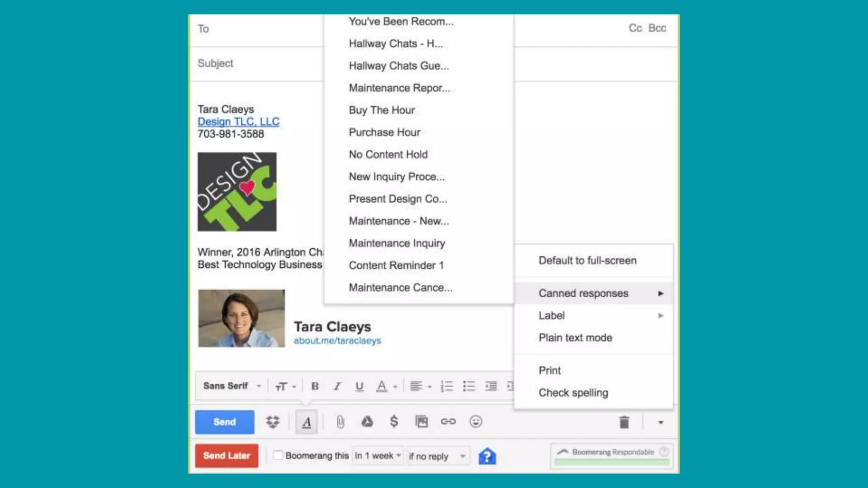
Task: Click the red Send Later button
Action: [x=226, y=456]
